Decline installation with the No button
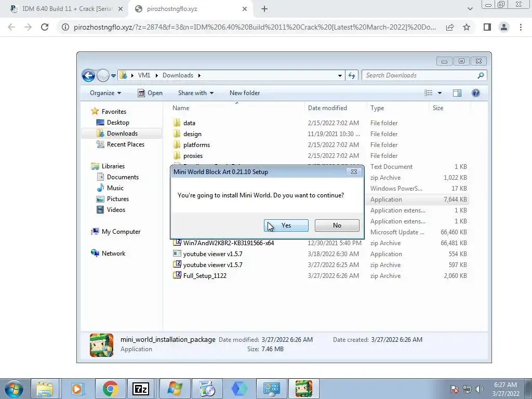 tap(337, 225)
